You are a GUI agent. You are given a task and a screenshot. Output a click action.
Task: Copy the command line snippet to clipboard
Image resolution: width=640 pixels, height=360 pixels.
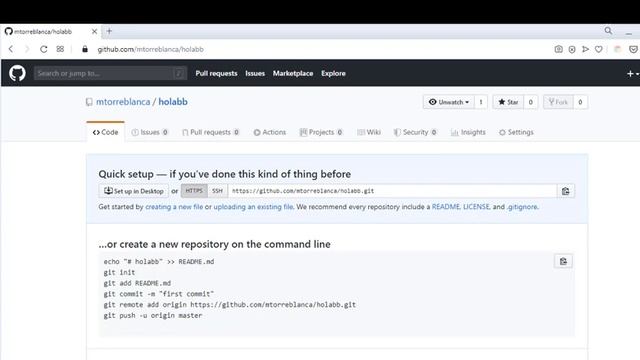click(x=563, y=261)
